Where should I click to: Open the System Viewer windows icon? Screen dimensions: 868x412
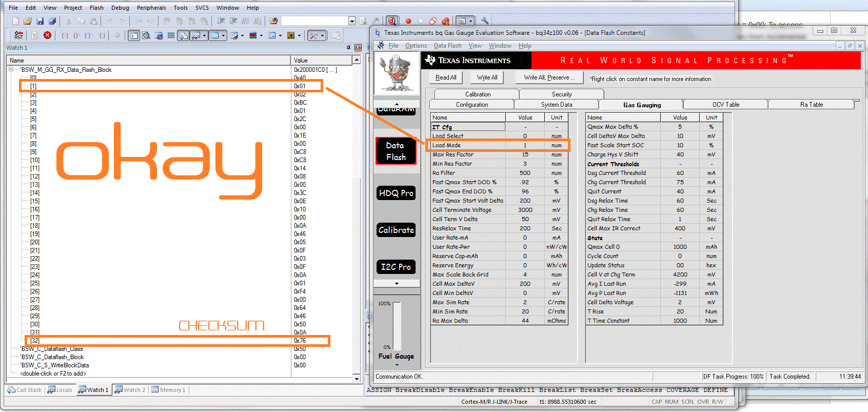tap(291, 35)
